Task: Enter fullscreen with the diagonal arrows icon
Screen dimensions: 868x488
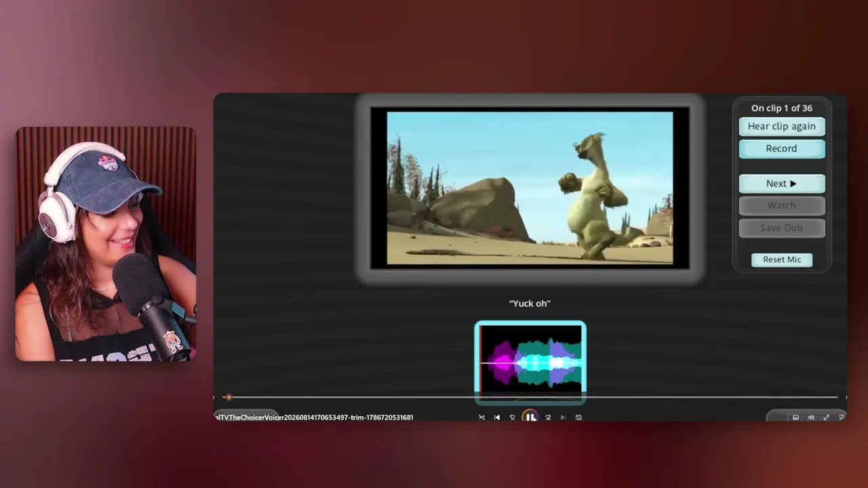Action: coord(826,418)
